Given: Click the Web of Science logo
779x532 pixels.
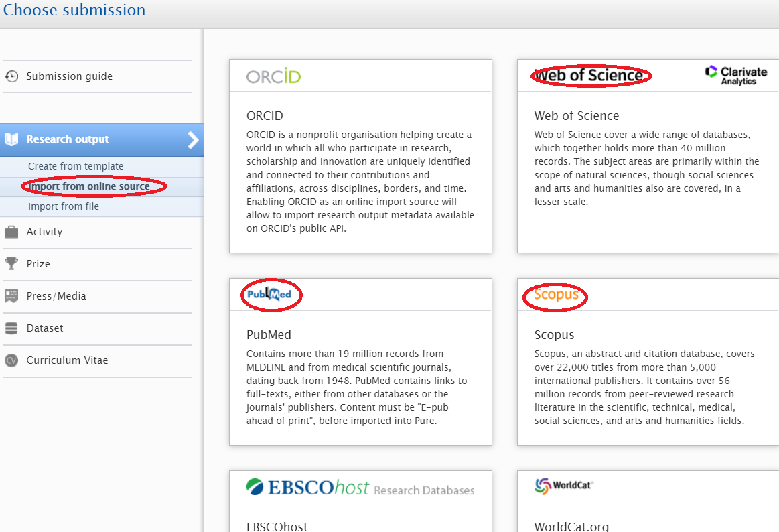Looking at the screenshot, I should coord(591,76).
